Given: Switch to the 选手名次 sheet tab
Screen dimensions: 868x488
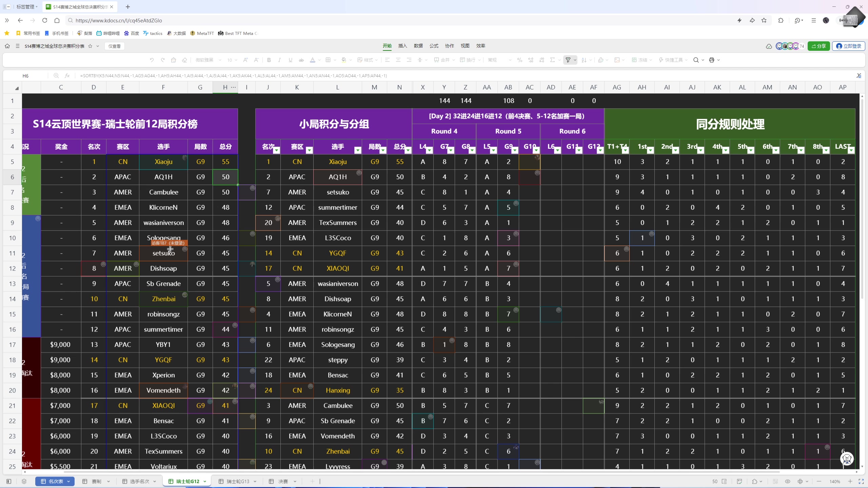Looking at the screenshot, I should click(x=139, y=481).
